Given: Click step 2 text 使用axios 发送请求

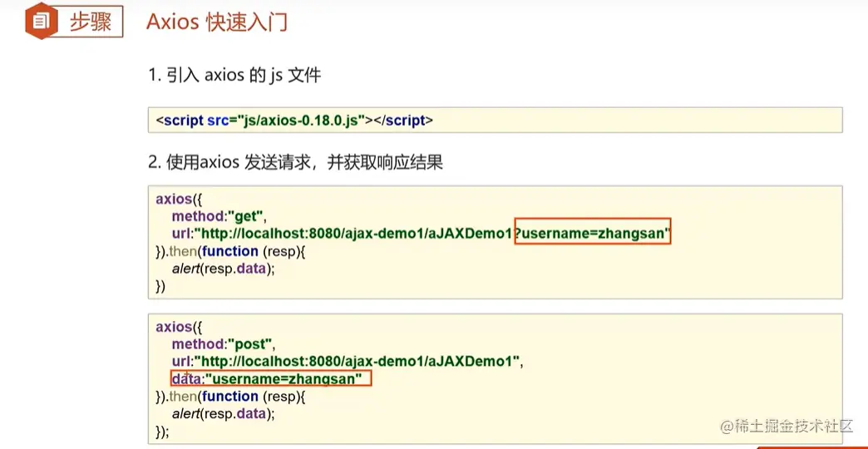Looking at the screenshot, I should tap(295, 162).
